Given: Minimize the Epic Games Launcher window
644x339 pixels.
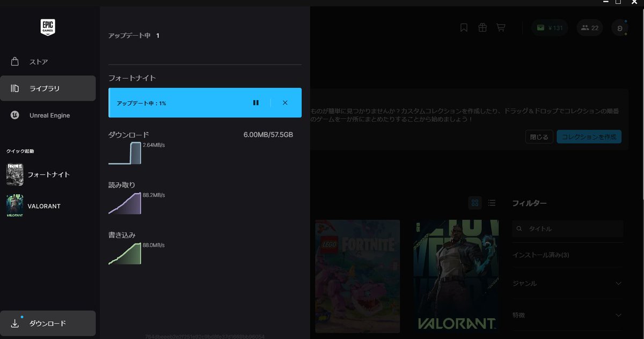Looking at the screenshot, I should tap(605, 3).
